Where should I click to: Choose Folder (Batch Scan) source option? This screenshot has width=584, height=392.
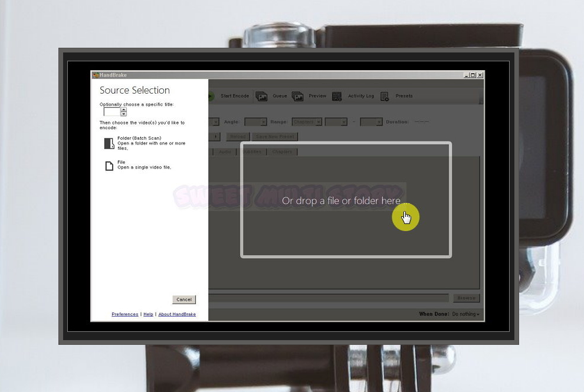145,143
